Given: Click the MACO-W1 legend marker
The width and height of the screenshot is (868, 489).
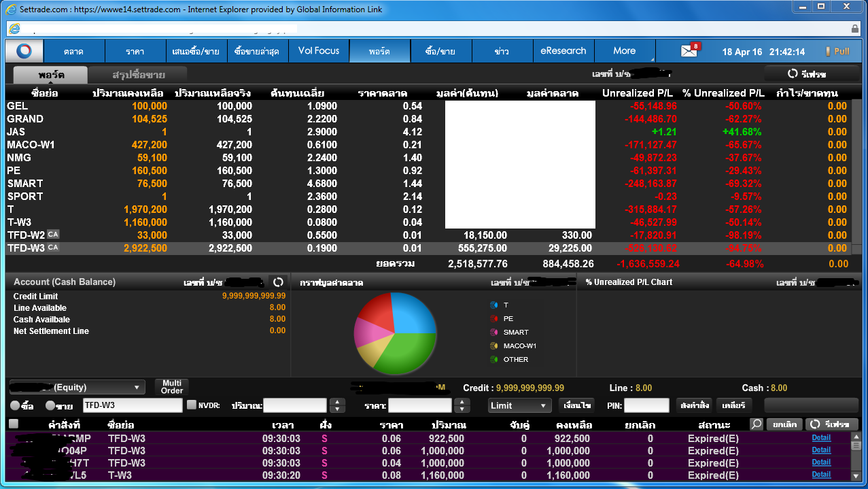Looking at the screenshot, I should click(494, 346).
